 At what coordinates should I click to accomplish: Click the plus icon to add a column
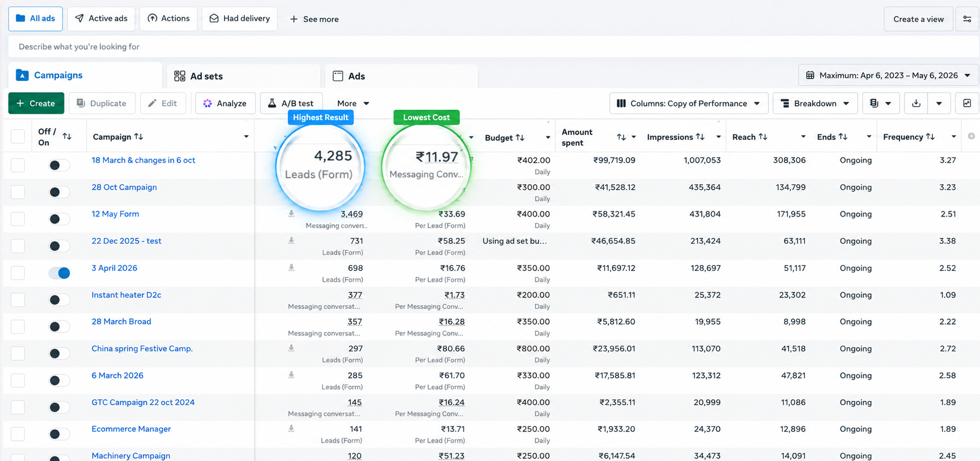971,136
